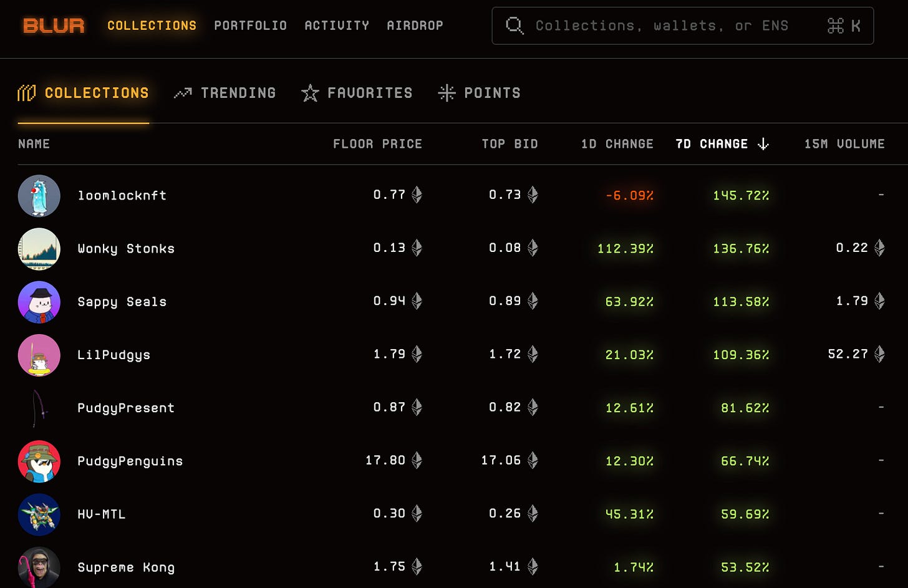This screenshot has width=908, height=588.
Task: Click the Trending arrow icon
Action: [x=183, y=94]
